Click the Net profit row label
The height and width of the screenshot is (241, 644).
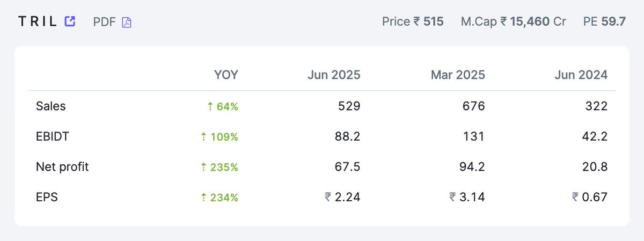pyautogui.click(x=62, y=167)
